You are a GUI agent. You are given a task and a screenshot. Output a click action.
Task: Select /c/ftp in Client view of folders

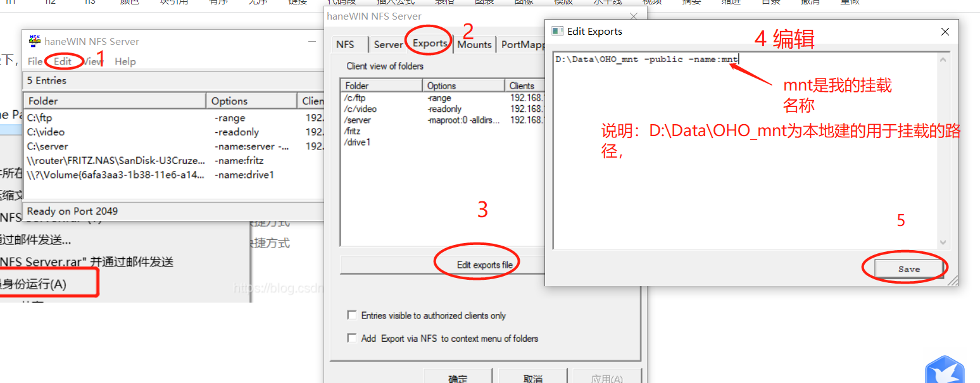click(x=355, y=98)
